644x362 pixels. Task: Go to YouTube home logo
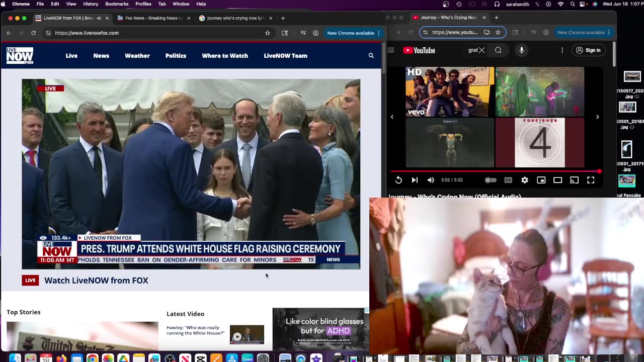(x=419, y=50)
